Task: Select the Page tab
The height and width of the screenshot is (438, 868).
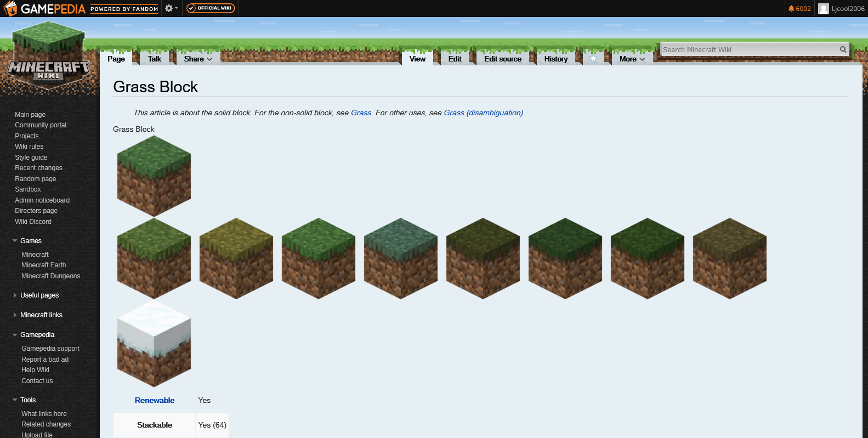Action: 116,59
